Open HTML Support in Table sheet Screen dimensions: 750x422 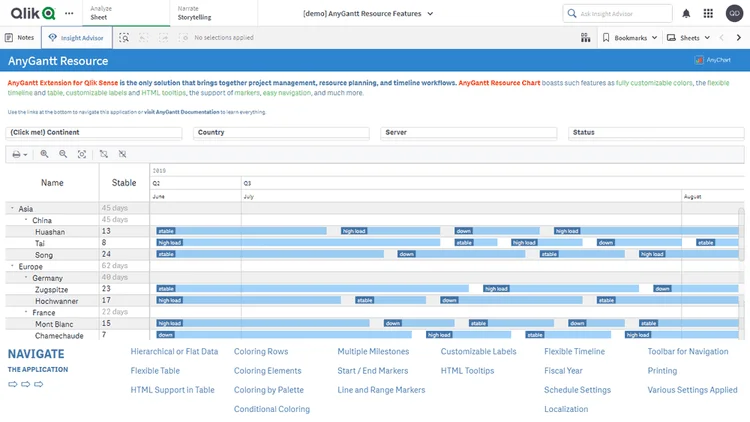[x=172, y=390]
